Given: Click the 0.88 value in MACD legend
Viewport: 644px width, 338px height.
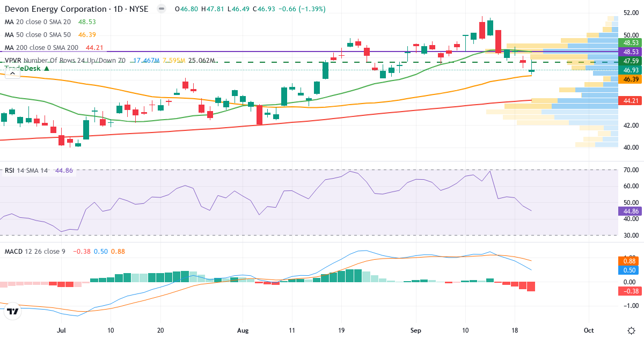Looking at the screenshot, I should click(x=118, y=251).
